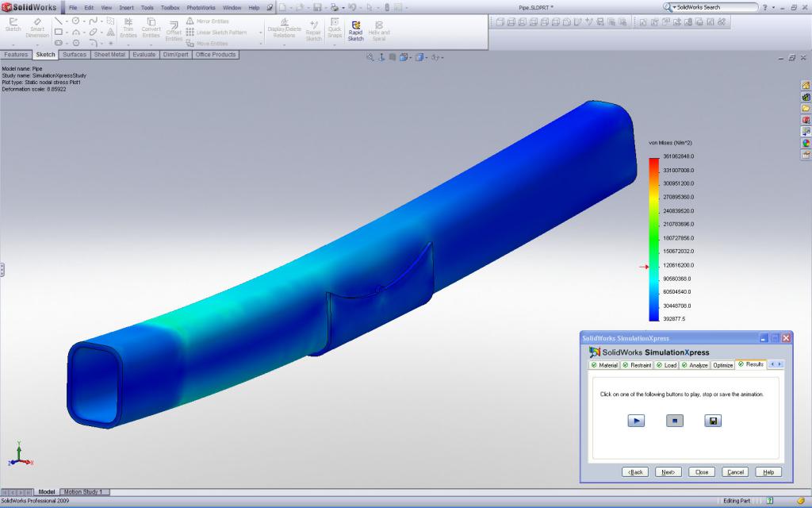The height and width of the screenshot is (508, 812).
Task: Open the Material tab in SimulationXpress
Action: [x=604, y=365]
